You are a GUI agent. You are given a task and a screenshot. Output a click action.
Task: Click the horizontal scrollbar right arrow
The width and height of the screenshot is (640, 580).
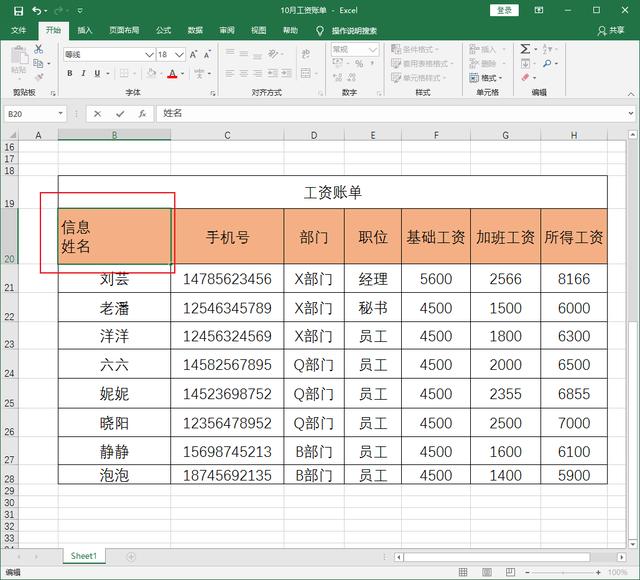[x=621, y=557]
